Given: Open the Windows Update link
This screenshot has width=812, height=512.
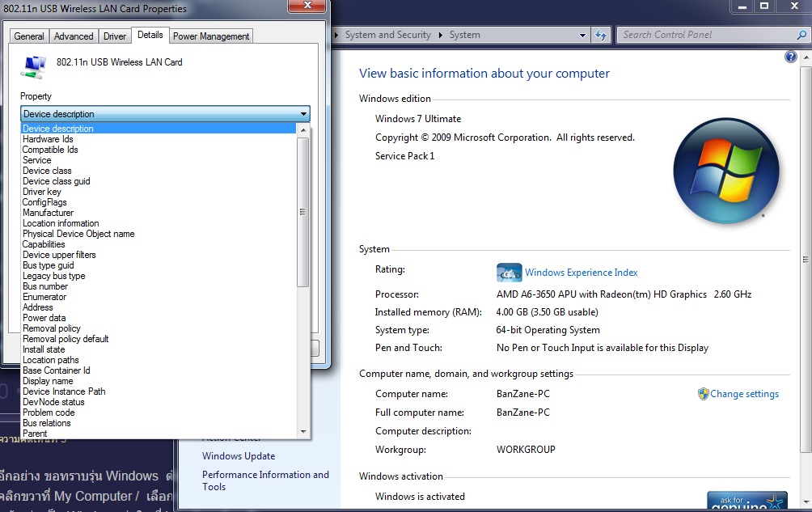Looking at the screenshot, I should click(x=239, y=456).
